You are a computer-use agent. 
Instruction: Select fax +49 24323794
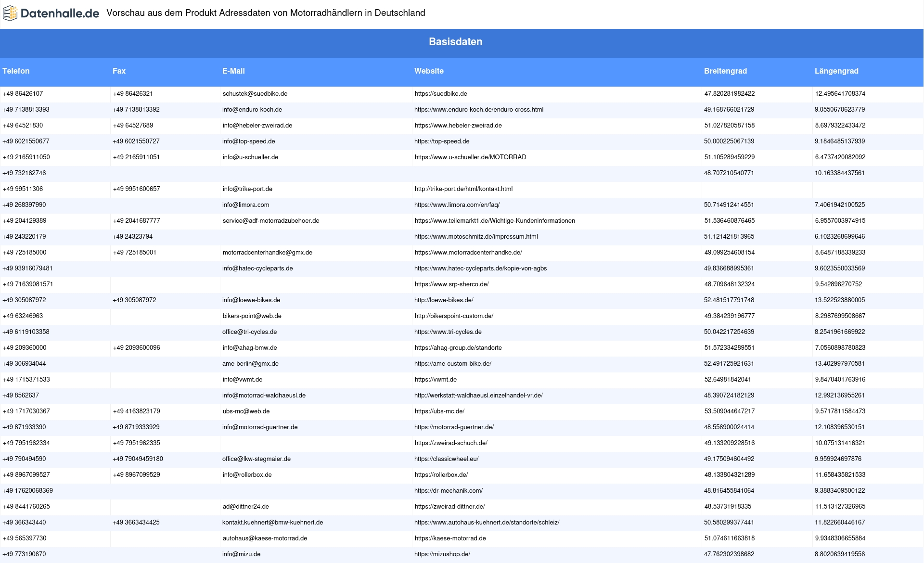tap(132, 237)
